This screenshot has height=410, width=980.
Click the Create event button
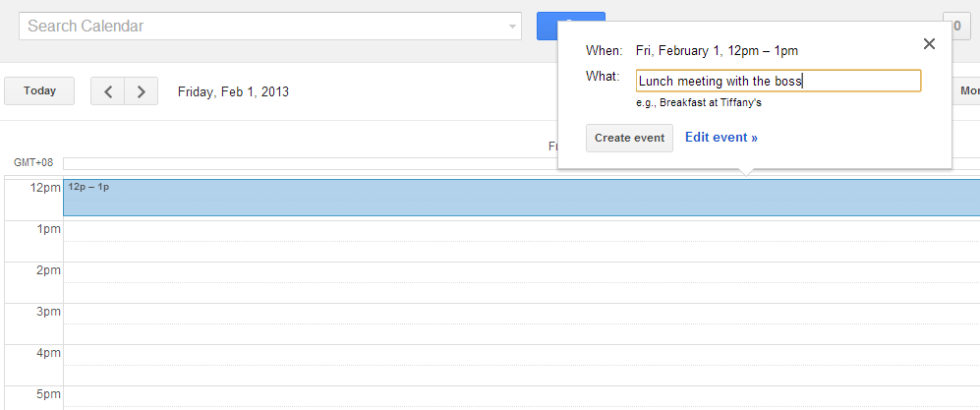point(629,138)
